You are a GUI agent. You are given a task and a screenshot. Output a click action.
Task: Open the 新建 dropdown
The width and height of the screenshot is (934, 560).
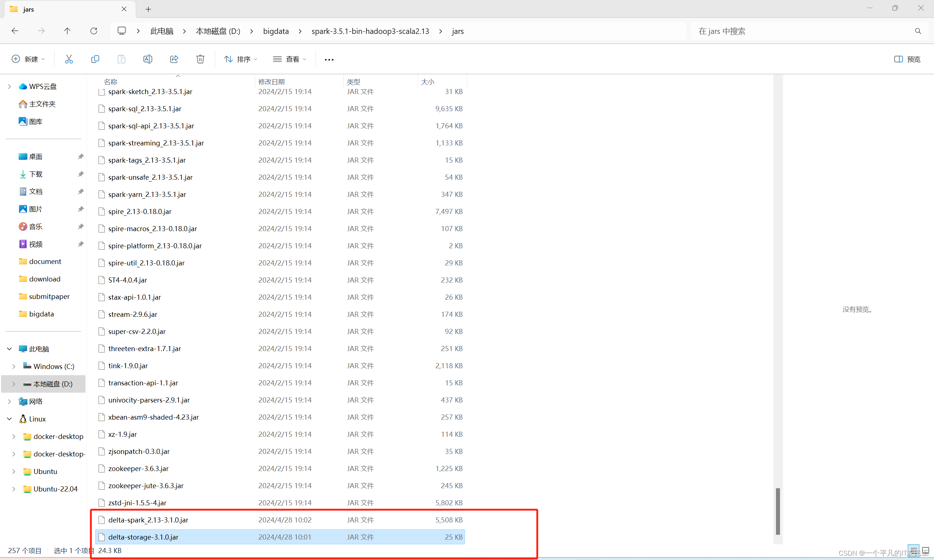(28, 59)
